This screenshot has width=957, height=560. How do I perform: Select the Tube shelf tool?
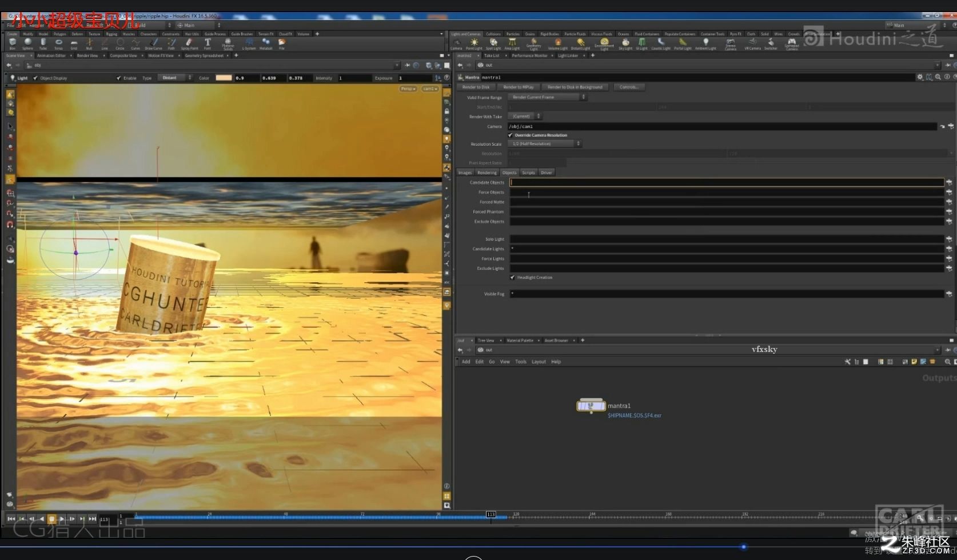coord(43,43)
